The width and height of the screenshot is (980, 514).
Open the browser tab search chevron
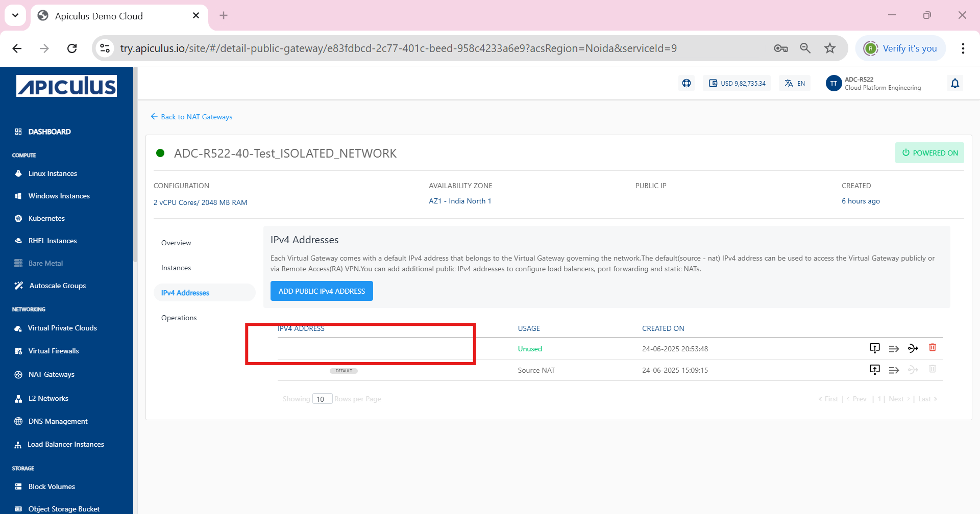pyautogui.click(x=15, y=15)
